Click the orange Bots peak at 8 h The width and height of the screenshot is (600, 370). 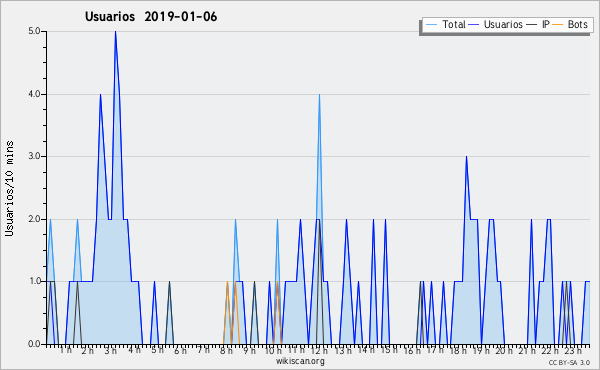pos(227,282)
